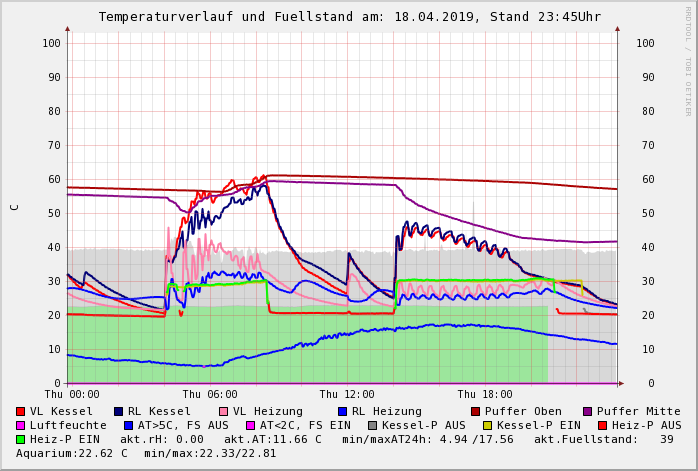The image size is (698, 471).
Task: Click the Thu 12:00 time axis label
Action: (x=347, y=395)
